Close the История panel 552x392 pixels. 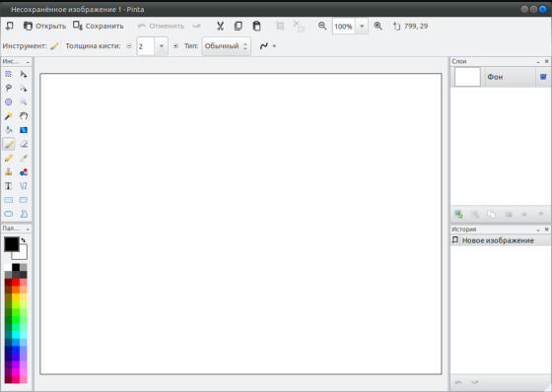click(546, 229)
